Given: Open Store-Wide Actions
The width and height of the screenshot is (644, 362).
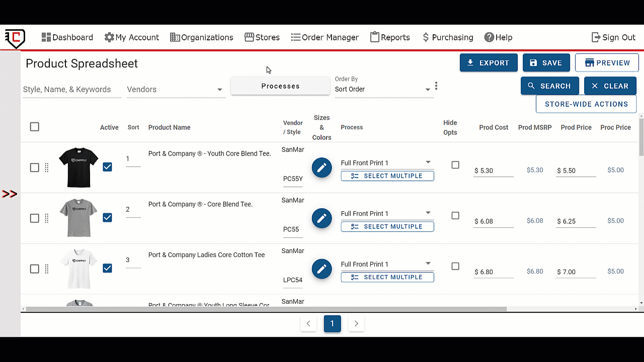Looking at the screenshot, I should pos(586,104).
